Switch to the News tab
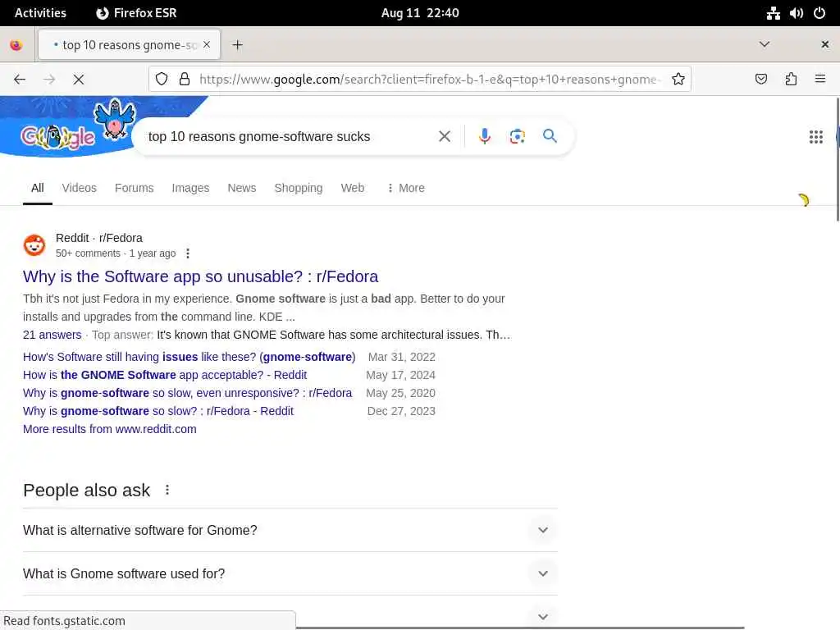840x630 pixels. (x=242, y=188)
